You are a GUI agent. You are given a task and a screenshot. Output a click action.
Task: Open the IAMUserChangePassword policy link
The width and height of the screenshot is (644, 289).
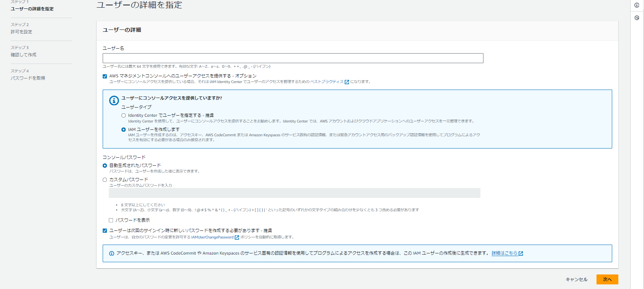(212, 237)
